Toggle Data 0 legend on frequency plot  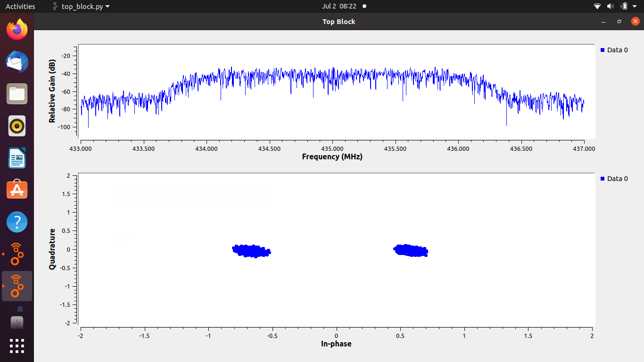point(614,50)
